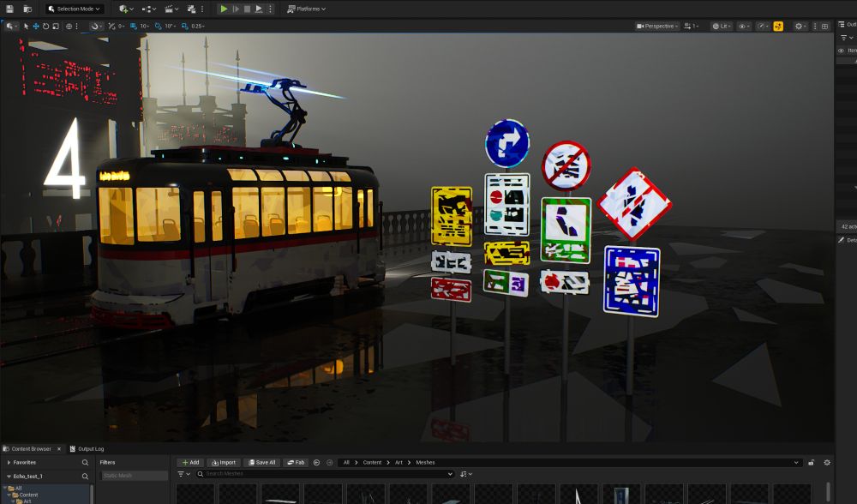
Task: Choose the Select objects cursor tool
Action: (x=26, y=27)
